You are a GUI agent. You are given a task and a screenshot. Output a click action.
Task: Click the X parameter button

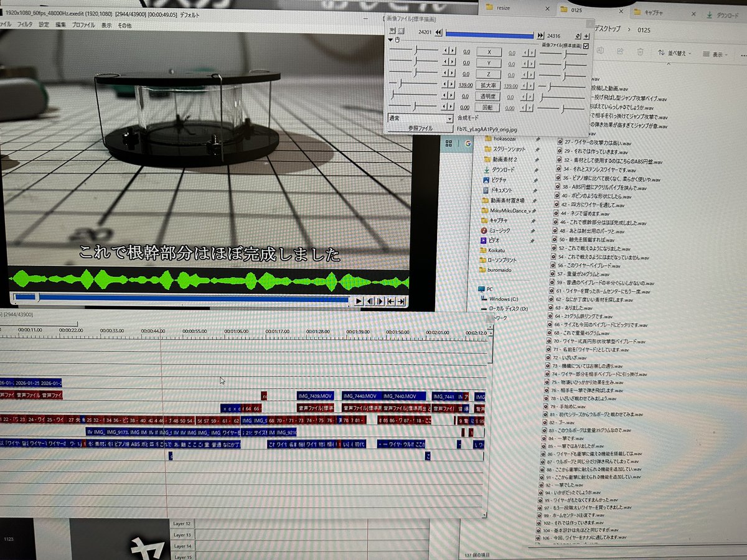click(489, 52)
